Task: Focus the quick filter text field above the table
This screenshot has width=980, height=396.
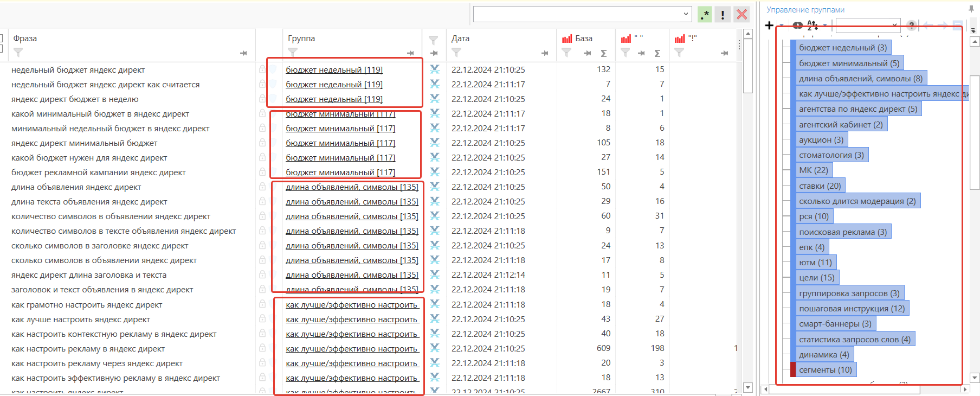Action: [x=577, y=14]
